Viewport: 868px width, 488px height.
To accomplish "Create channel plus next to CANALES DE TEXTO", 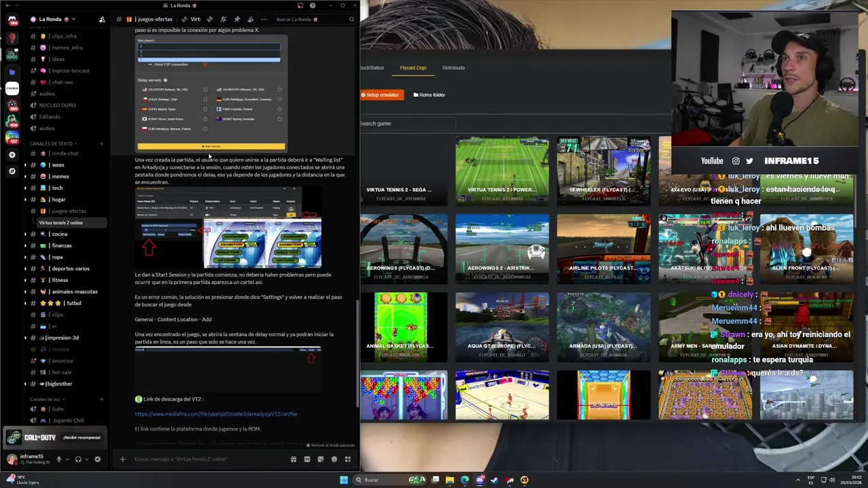I will [x=102, y=144].
